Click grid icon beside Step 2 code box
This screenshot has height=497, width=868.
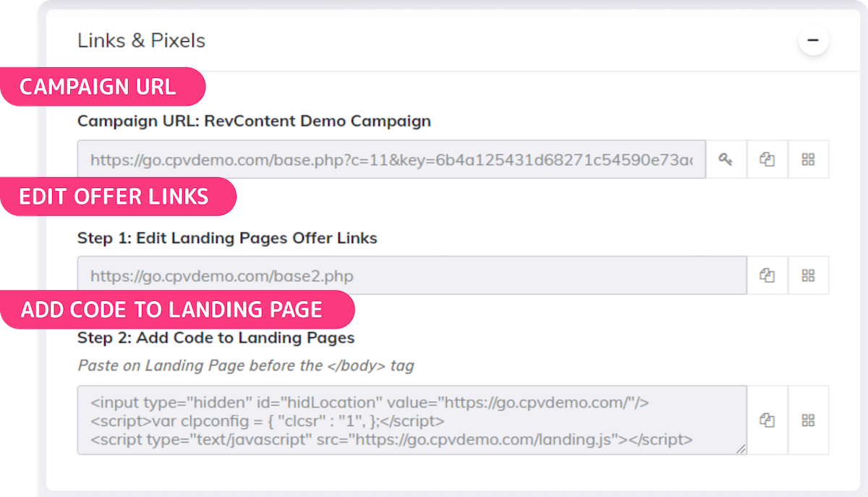tap(809, 420)
